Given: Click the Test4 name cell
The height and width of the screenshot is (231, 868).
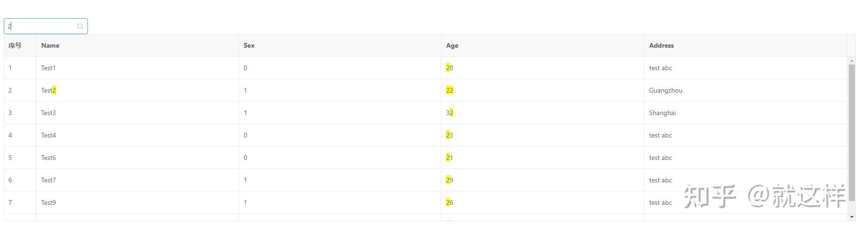Looking at the screenshot, I should point(48,135).
